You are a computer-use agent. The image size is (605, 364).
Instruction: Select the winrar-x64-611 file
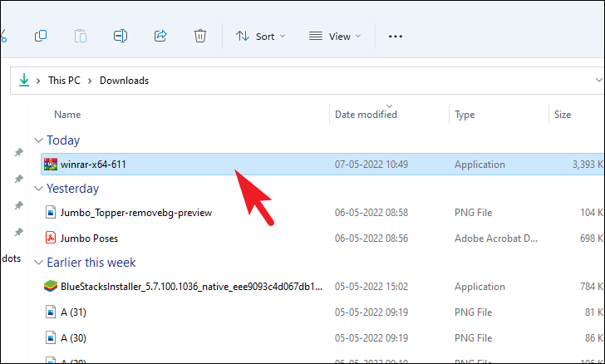pyautogui.click(x=322, y=164)
